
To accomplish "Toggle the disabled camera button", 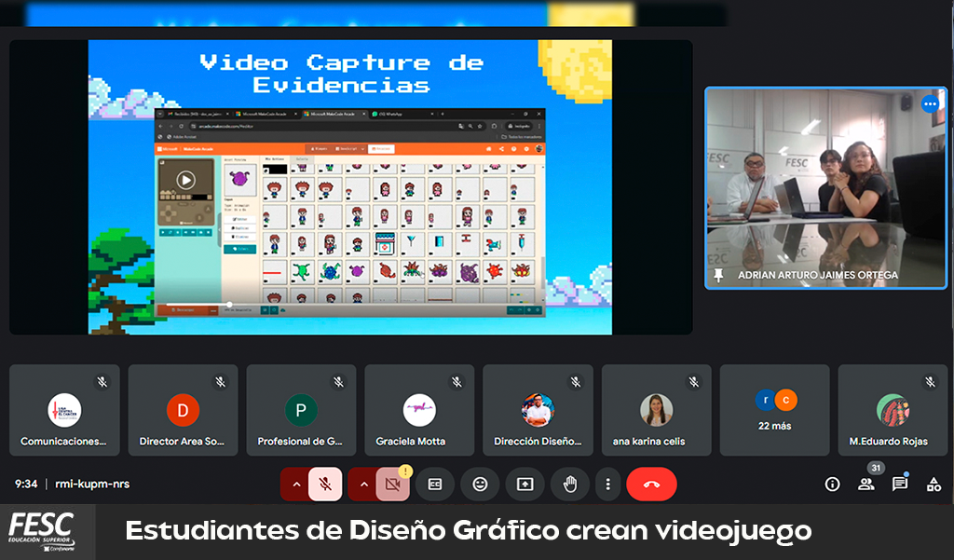I will click(392, 485).
